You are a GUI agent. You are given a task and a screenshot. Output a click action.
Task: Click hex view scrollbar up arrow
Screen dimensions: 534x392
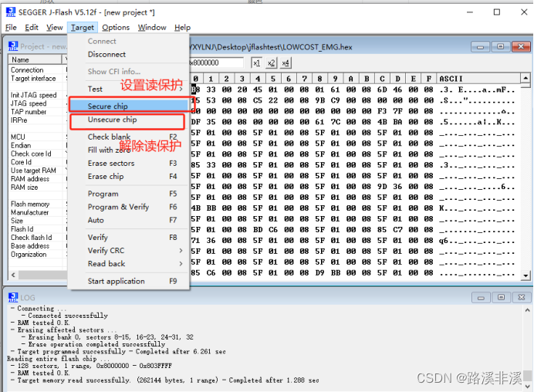pos(526,79)
